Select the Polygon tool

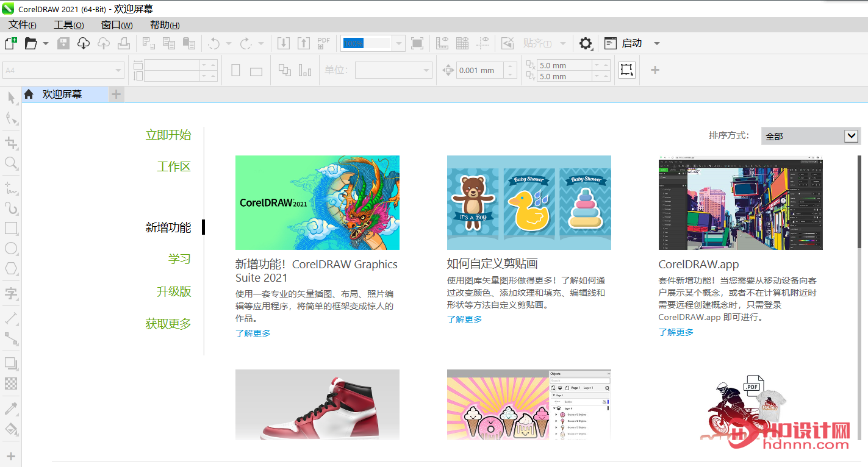pyautogui.click(x=11, y=269)
